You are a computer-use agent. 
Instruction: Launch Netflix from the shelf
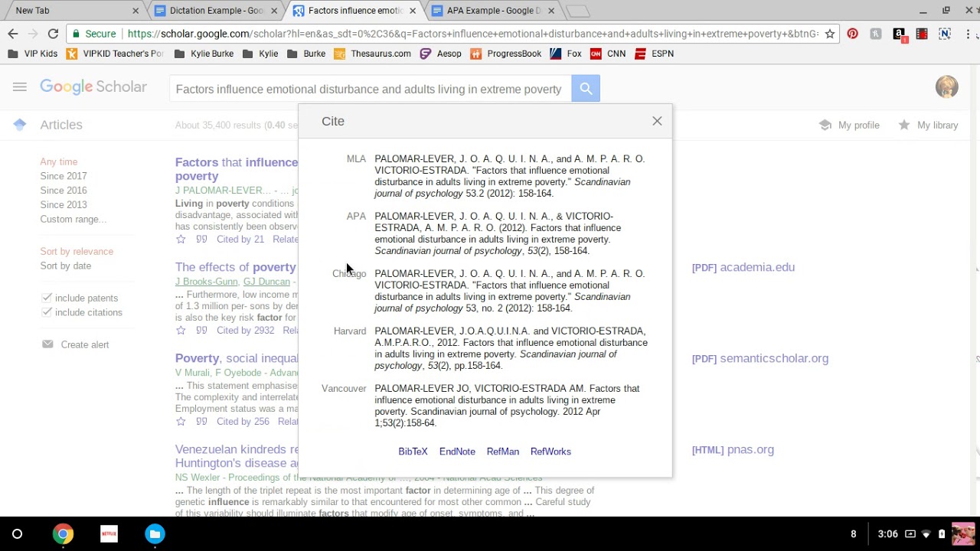(x=109, y=534)
